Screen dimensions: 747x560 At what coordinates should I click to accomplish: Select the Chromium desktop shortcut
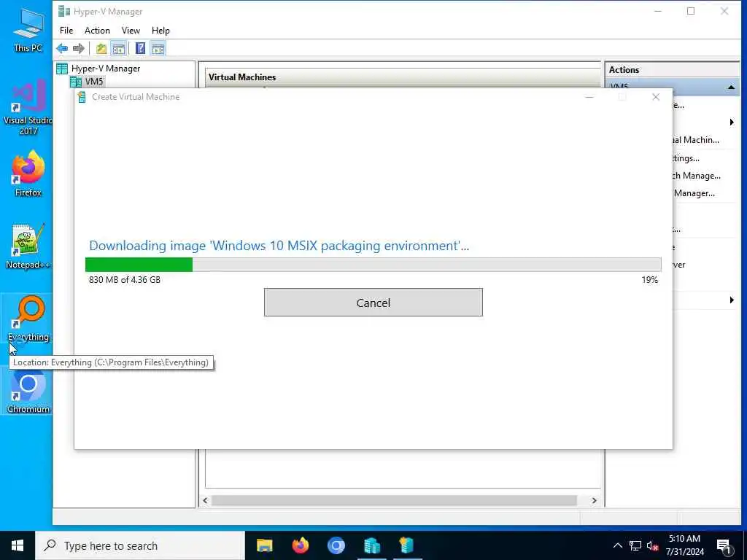(28, 392)
